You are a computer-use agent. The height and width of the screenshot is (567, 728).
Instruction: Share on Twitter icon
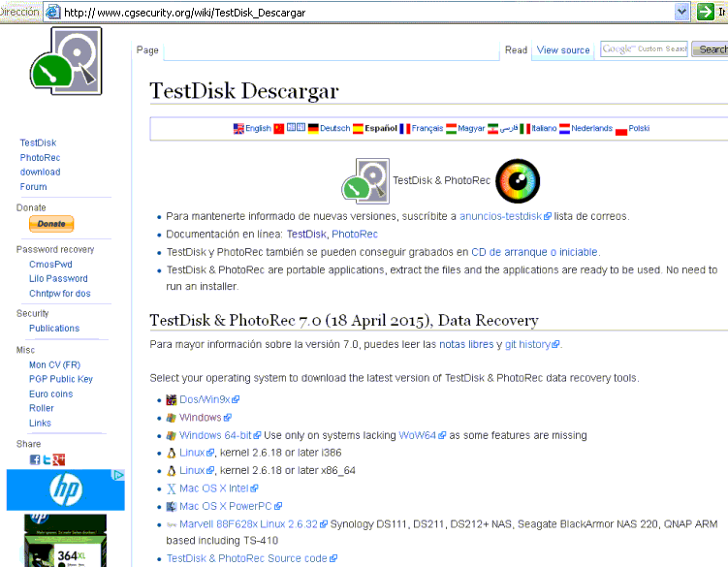tap(47, 459)
